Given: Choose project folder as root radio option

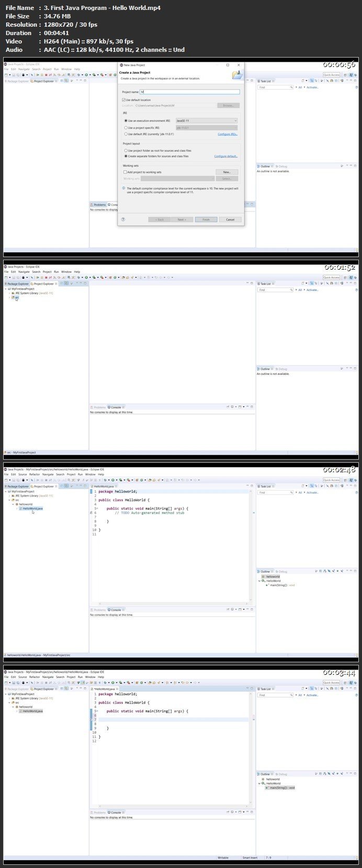Looking at the screenshot, I should 126,151.
